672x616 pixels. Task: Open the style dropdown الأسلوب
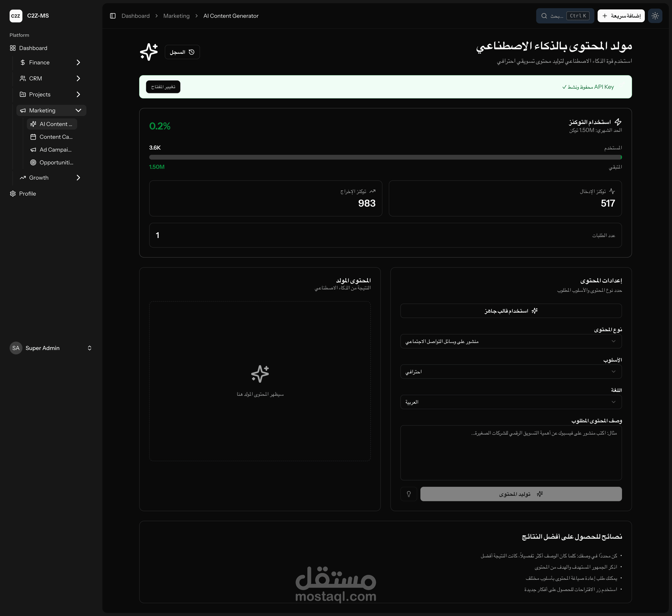(x=511, y=372)
